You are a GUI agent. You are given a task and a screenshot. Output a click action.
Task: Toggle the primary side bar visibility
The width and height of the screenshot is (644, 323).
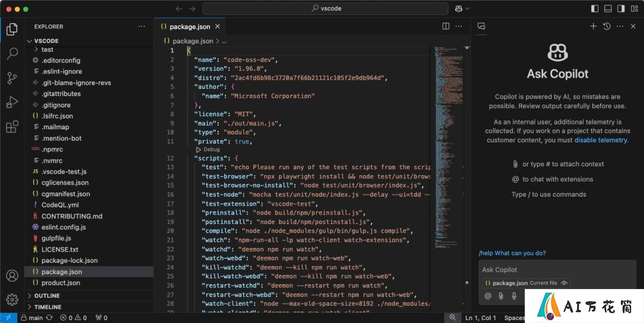pyautogui.click(x=595, y=8)
